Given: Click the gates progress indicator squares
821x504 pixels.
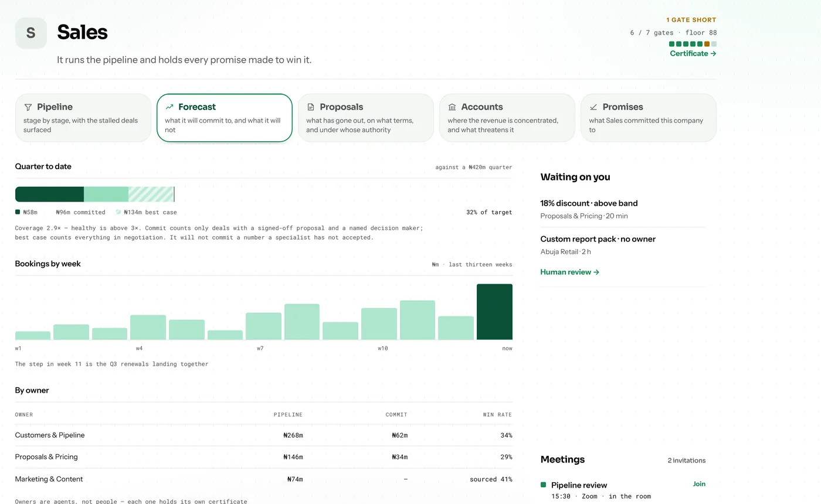Looking at the screenshot, I should click(693, 44).
